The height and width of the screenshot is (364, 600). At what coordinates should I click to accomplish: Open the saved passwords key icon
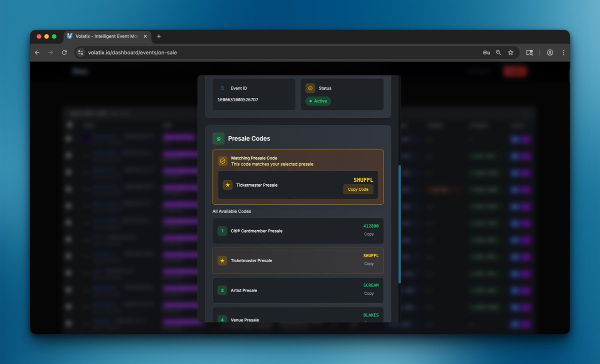tap(486, 52)
